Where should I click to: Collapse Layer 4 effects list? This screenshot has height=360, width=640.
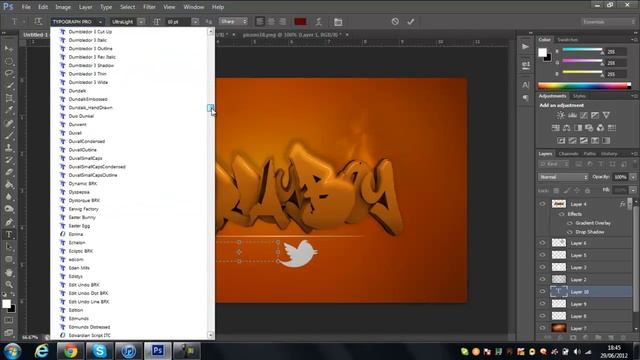pos(630,203)
